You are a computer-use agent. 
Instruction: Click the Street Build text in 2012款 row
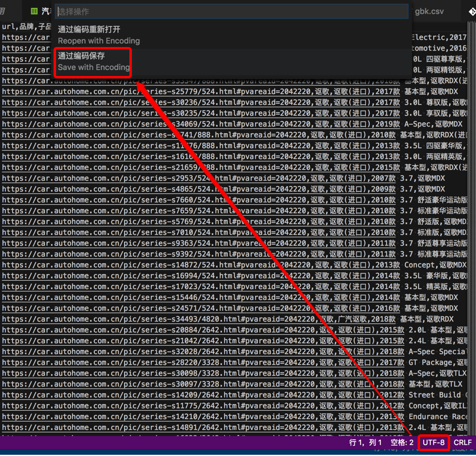(x=434, y=395)
